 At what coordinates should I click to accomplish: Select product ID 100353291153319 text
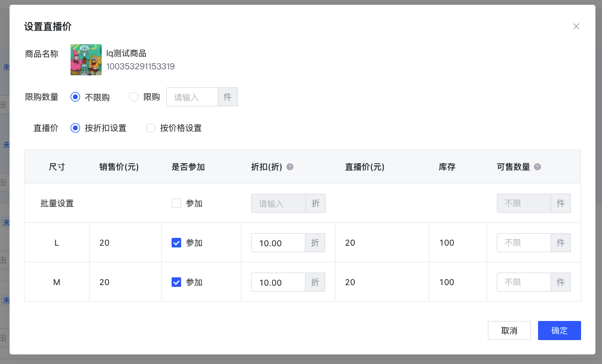pyautogui.click(x=140, y=66)
